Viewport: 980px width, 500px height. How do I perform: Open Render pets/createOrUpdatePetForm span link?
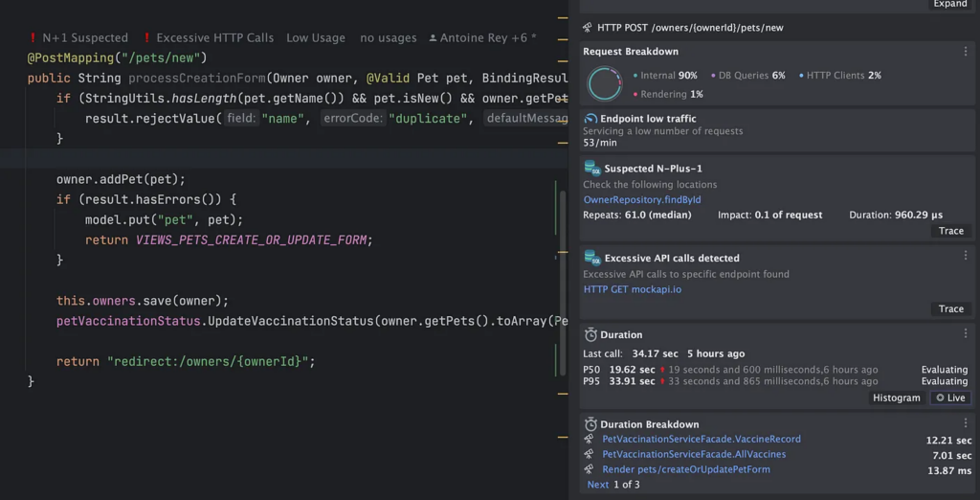coord(686,469)
